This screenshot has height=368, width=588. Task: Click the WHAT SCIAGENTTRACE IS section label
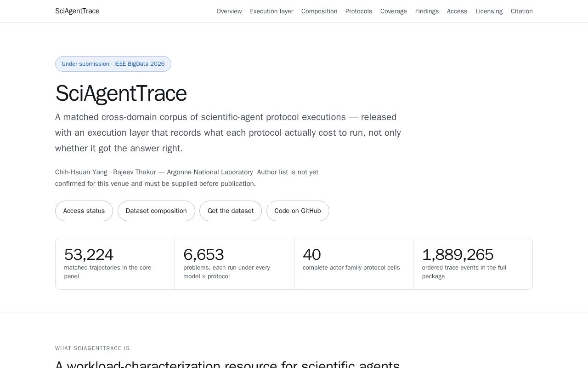click(x=92, y=348)
